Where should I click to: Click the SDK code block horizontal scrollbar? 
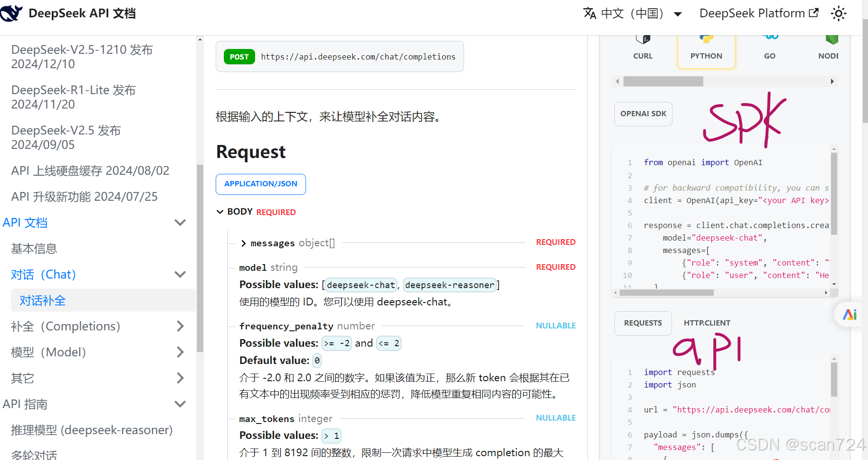666,292
